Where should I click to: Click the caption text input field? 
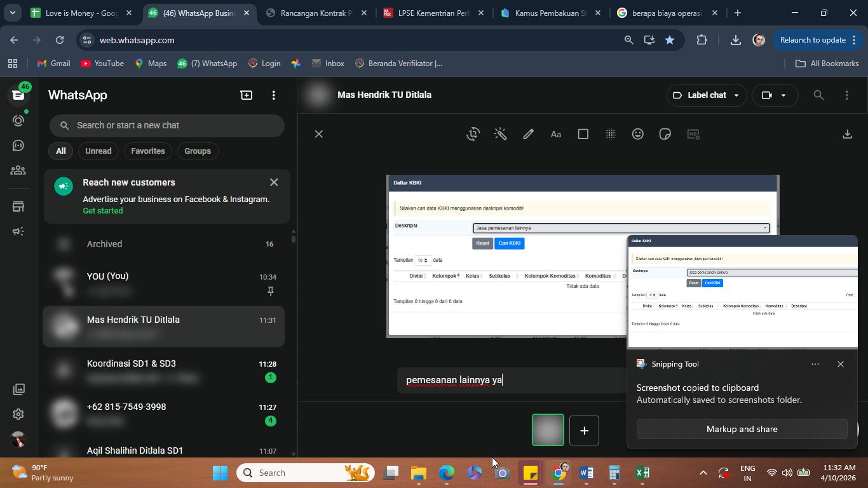(512, 380)
